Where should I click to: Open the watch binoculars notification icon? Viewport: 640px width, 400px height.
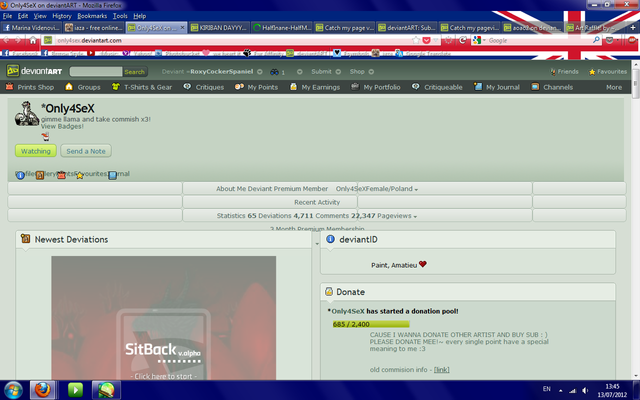[274, 72]
